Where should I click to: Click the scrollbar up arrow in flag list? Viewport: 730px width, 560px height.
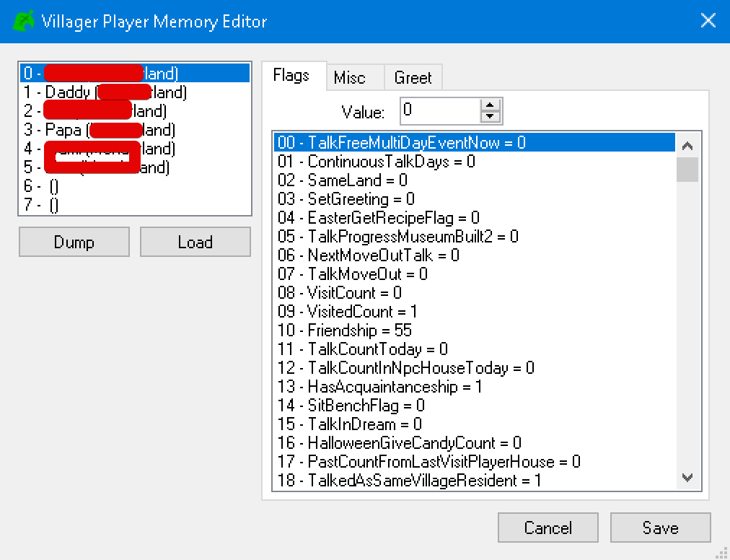687,144
